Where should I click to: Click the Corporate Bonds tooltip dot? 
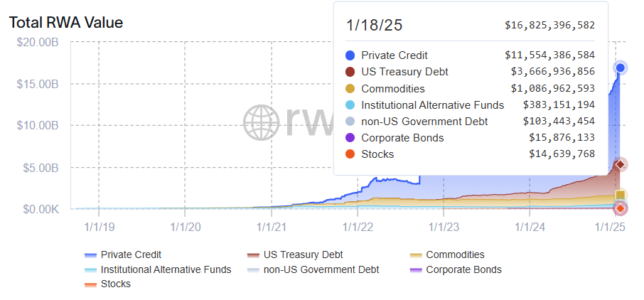click(350, 138)
